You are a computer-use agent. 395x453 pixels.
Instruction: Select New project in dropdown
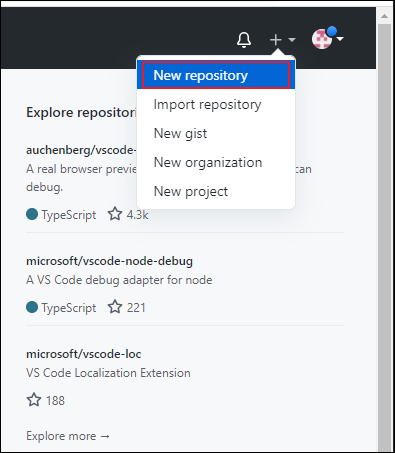point(216,191)
